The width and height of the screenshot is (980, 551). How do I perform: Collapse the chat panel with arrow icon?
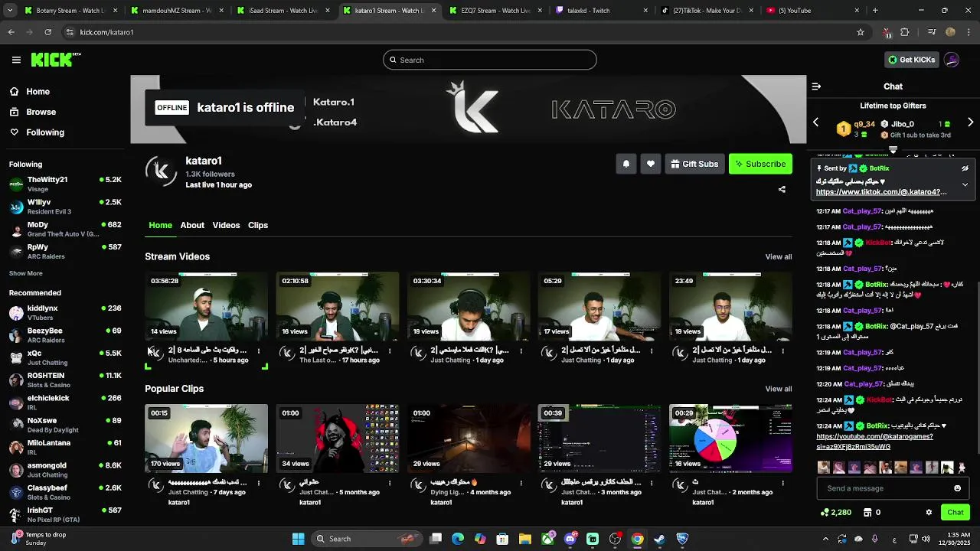pyautogui.click(x=816, y=86)
